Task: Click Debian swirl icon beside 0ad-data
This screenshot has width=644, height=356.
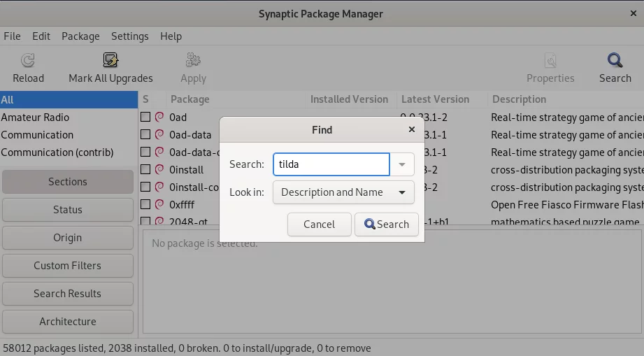Action: click(159, 134)
